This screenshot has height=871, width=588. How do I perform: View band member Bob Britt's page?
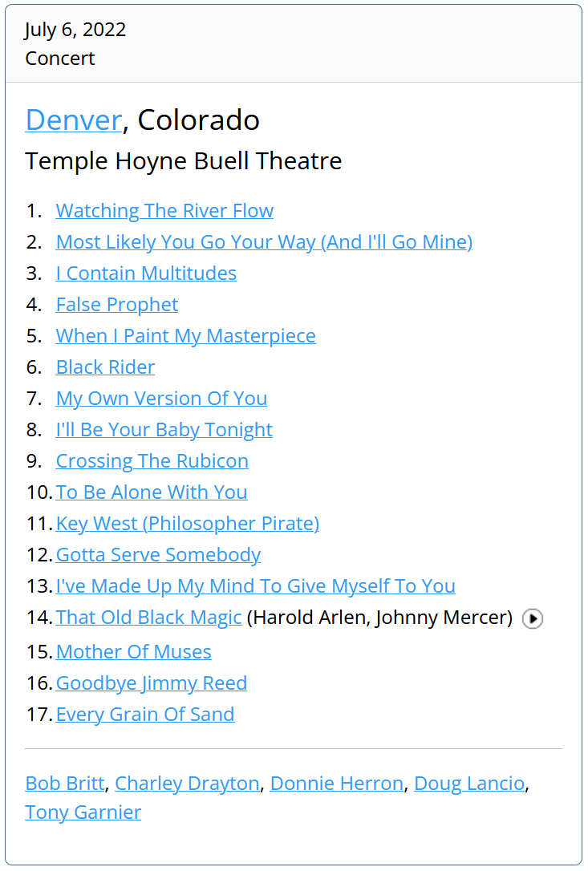pos(65,784)
